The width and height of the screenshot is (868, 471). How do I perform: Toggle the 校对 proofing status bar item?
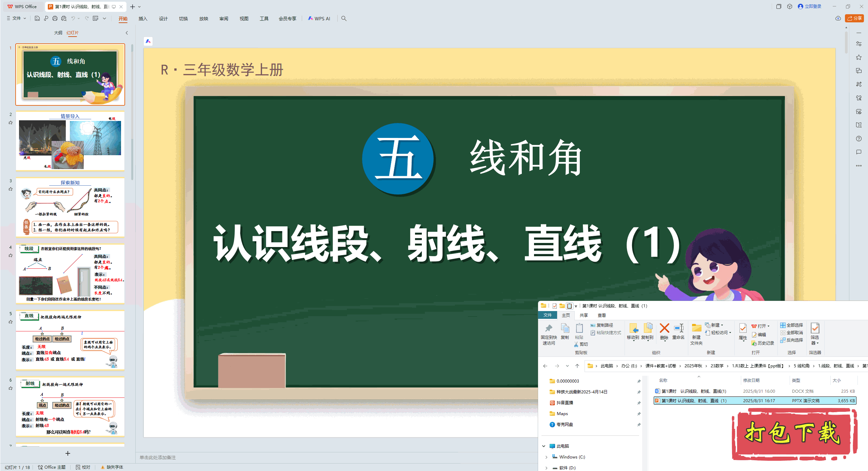point(83,467)
